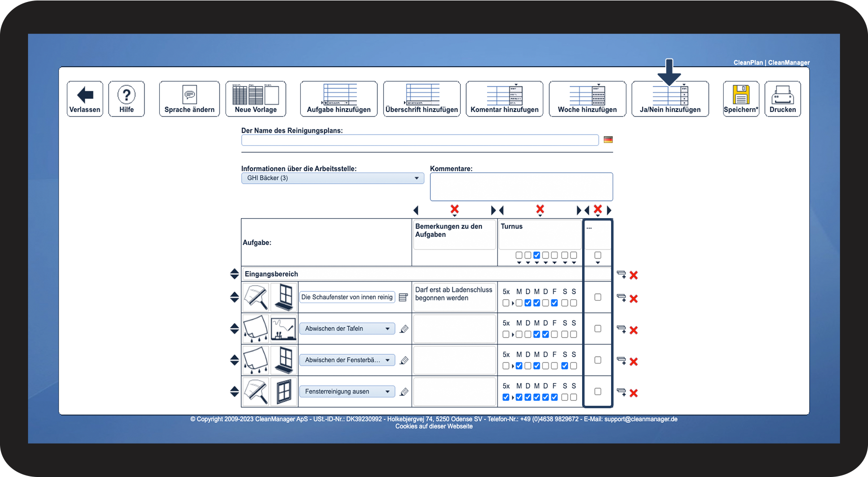Print plan using Drucken printer icon
Screen dimensions: 868x477
[783, 99]
